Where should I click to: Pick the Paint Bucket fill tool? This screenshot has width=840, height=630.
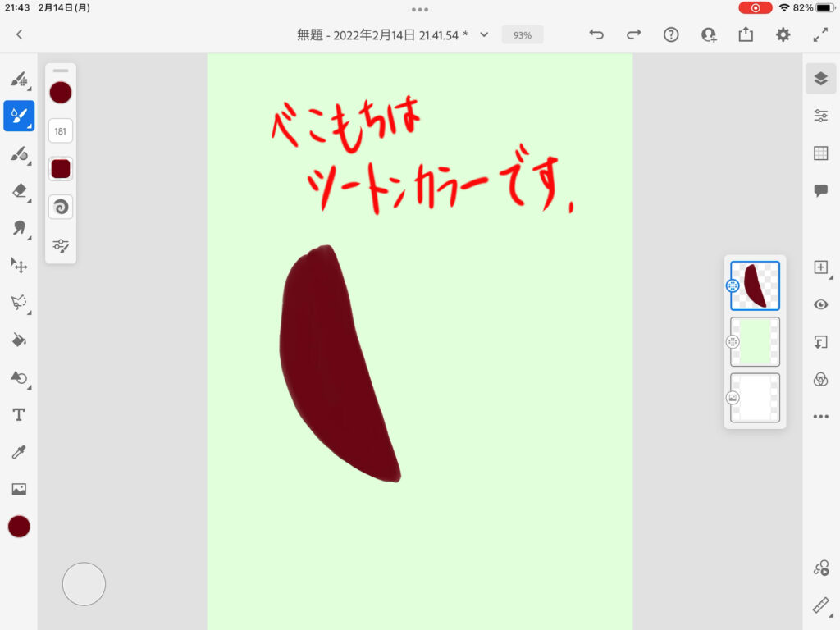pos(18,340)
